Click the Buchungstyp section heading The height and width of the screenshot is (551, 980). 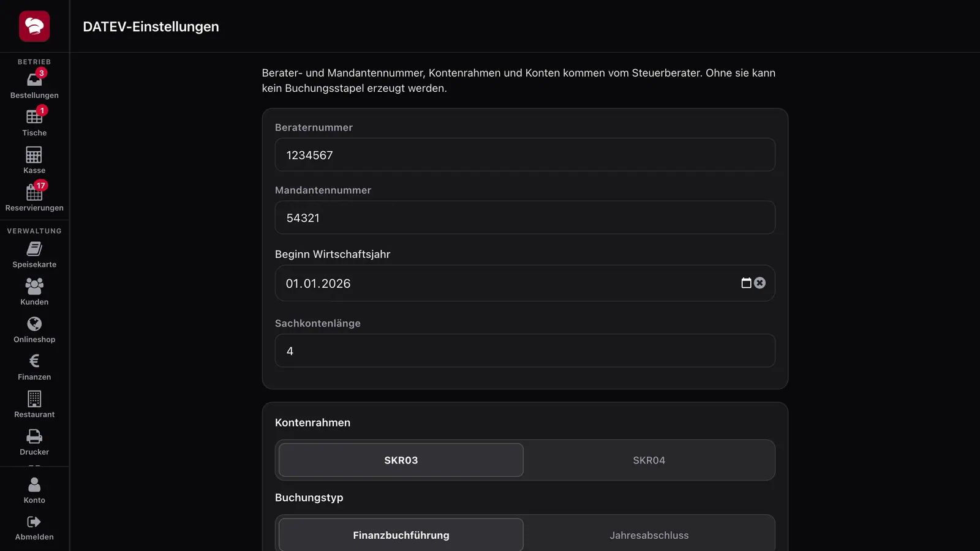click(x=309, y=498)
